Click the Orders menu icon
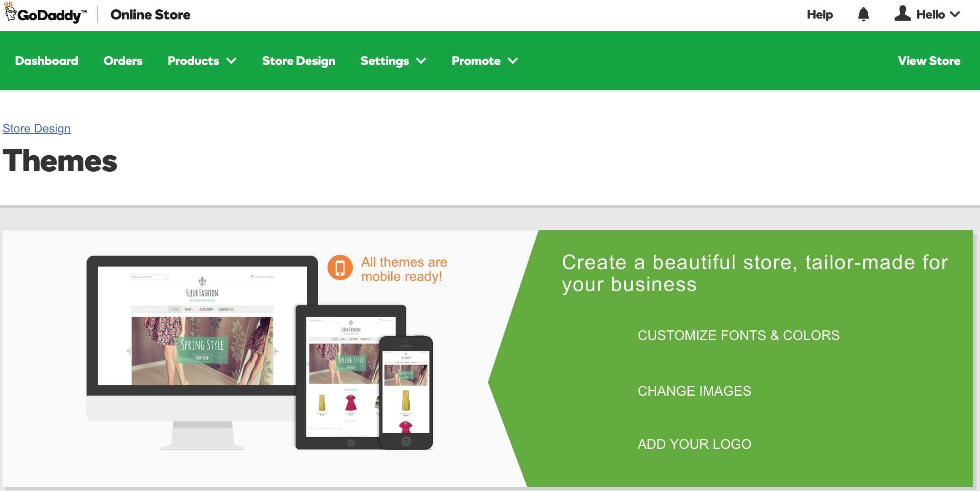 123,61
